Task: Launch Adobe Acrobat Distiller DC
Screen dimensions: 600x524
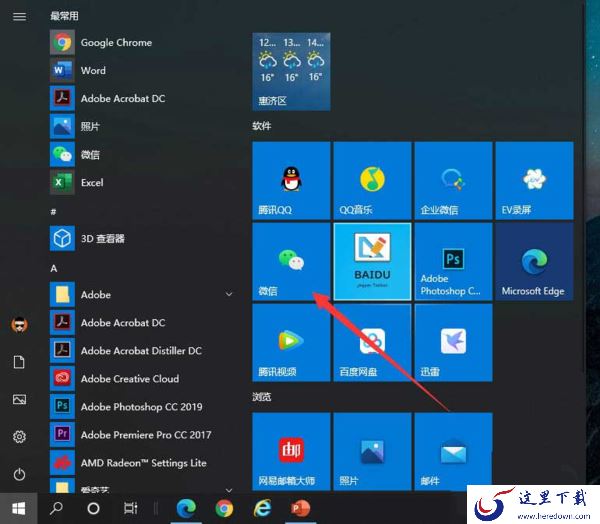Action: click(142, 351)
